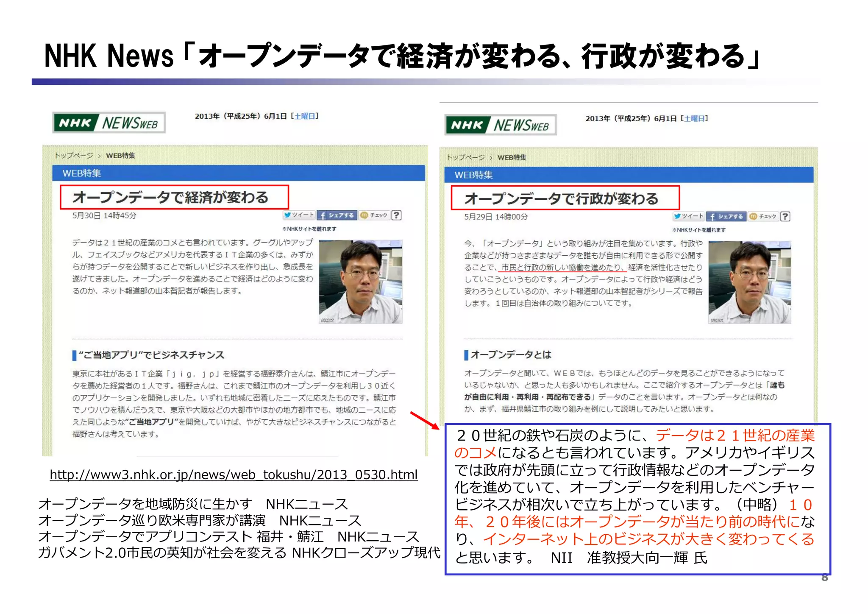The height and width of the screenshot is (614, 868).
Task: Go to トップページ breadcrumb in right page
Action: tap(465, 157)
